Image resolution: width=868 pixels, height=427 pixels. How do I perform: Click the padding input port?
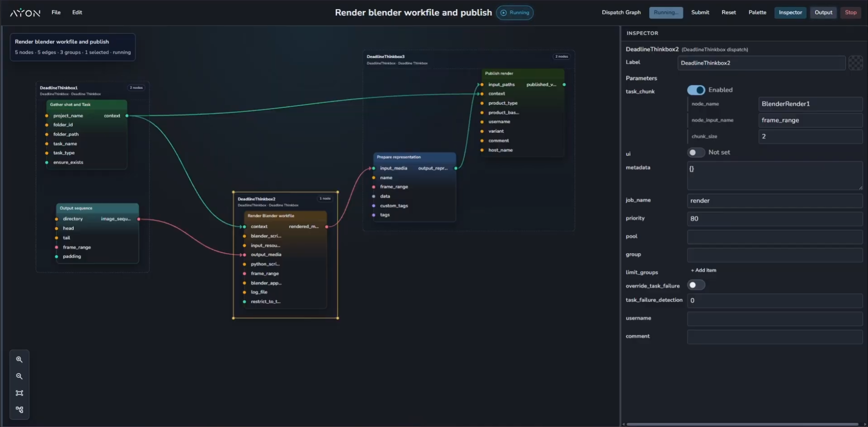pos(57,256)
